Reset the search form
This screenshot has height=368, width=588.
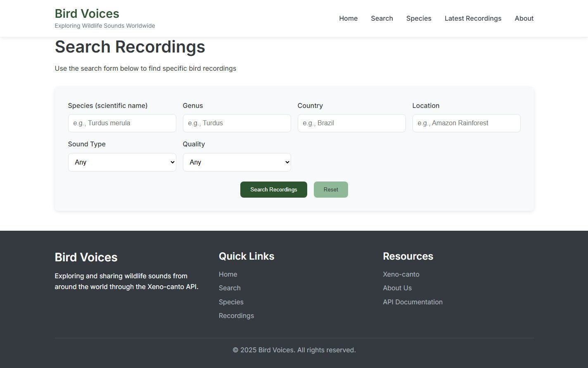[331, 189]
